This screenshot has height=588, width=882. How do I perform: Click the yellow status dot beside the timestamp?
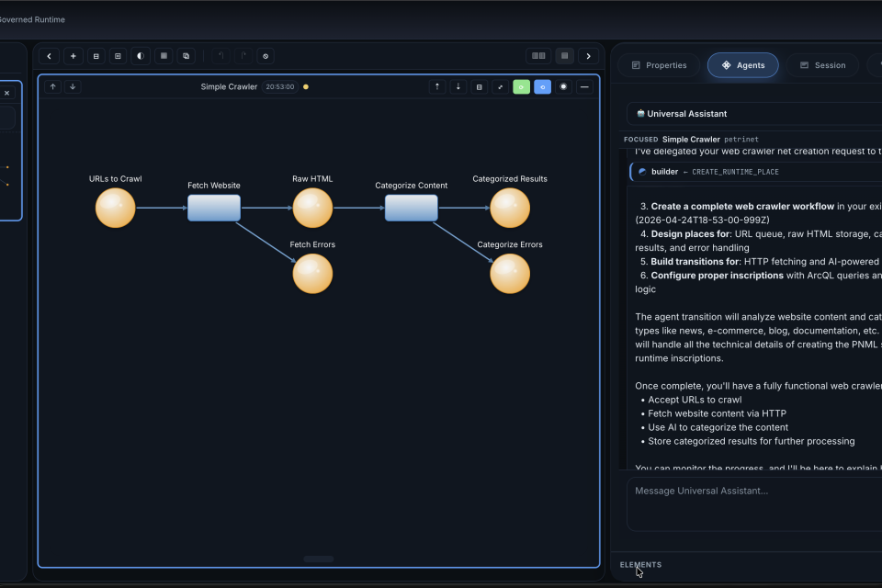pyautogui.click(x=306, y=87)
